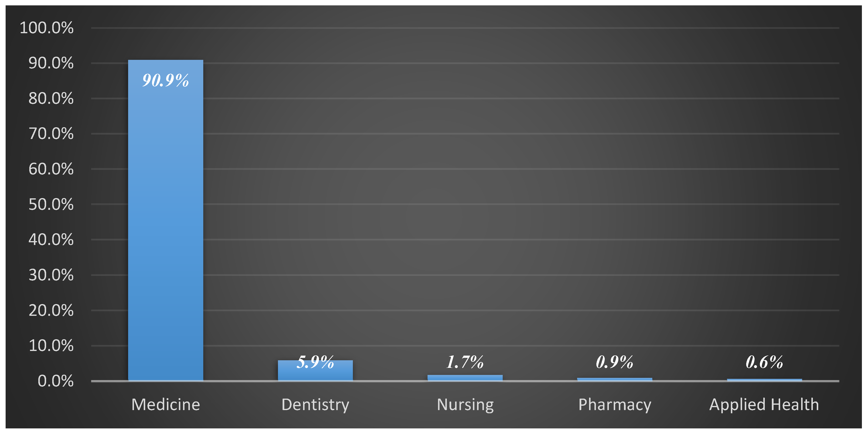The height and width of the screenshot is (435, 868).
Task: Click the Applied Health axis label
Action: pos(764,404)
